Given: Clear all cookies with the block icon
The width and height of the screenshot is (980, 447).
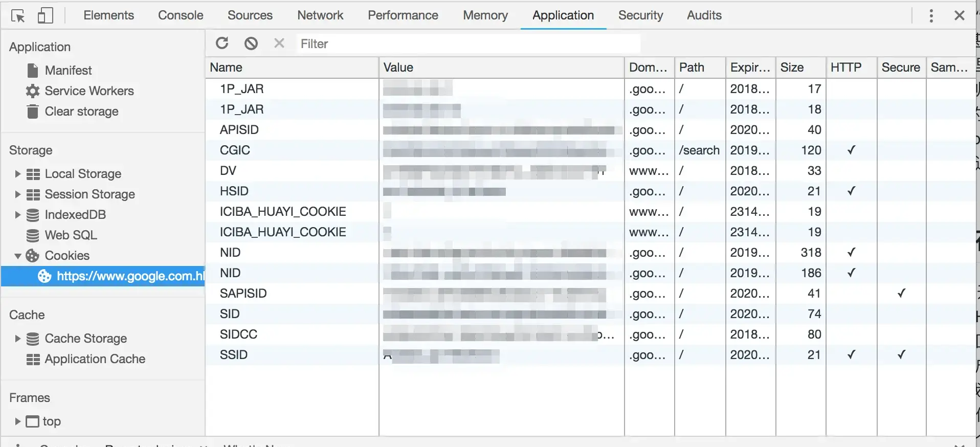Looking at the screenshot, I should (x=251, y=43).
